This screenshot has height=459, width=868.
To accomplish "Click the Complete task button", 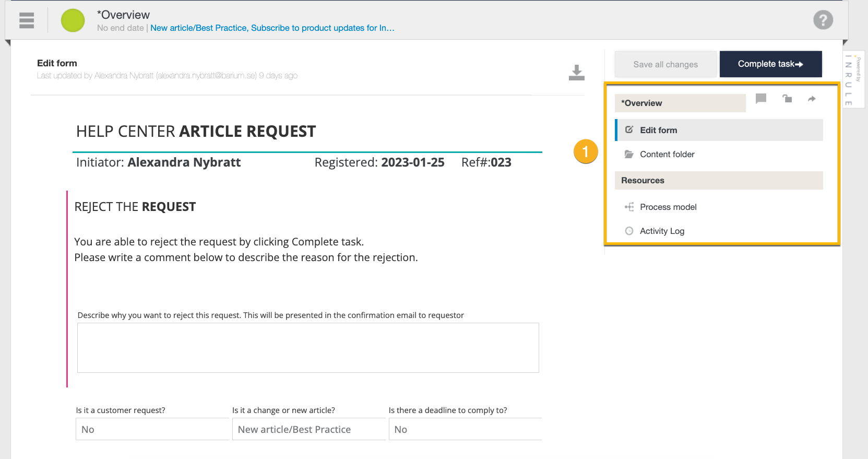I will pos(770,64).
